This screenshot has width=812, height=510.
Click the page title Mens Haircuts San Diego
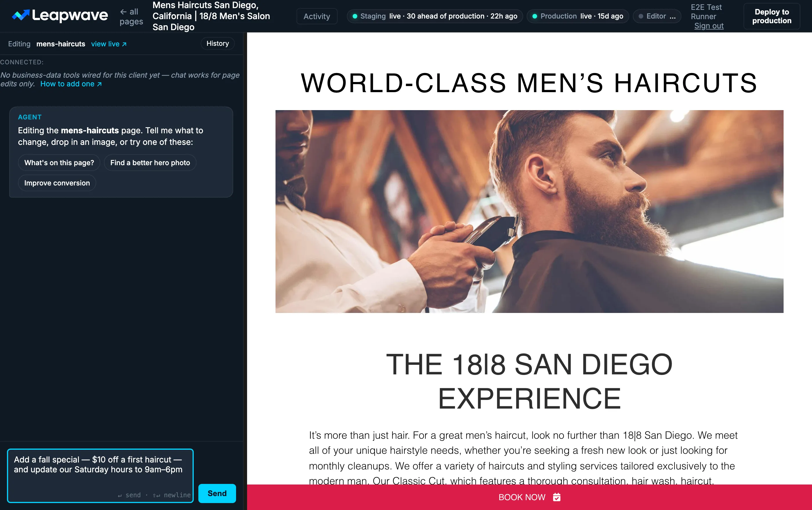[x=211, y=16]
